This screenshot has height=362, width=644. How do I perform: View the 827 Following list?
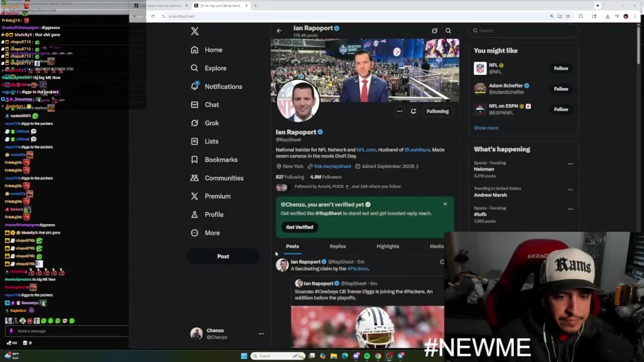click(x=290, y=177)
